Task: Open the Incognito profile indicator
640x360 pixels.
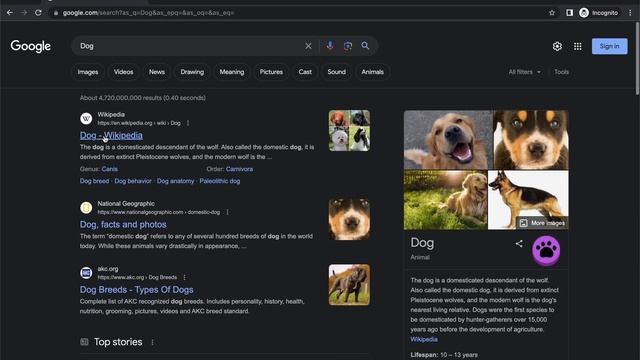Action: pos(599,13)
